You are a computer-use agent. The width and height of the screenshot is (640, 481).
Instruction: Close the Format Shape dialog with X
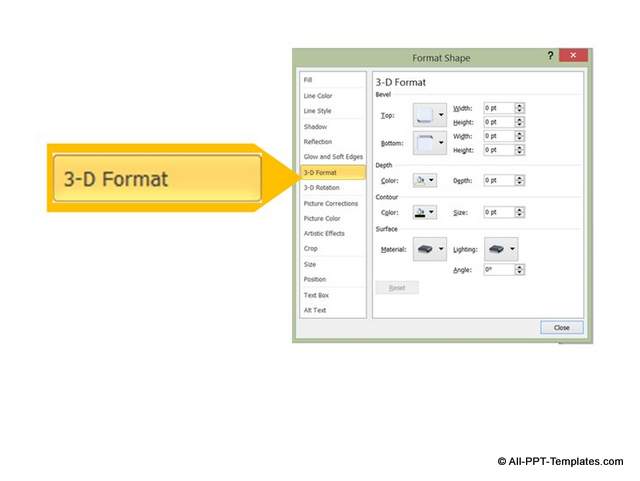point(573,55)
